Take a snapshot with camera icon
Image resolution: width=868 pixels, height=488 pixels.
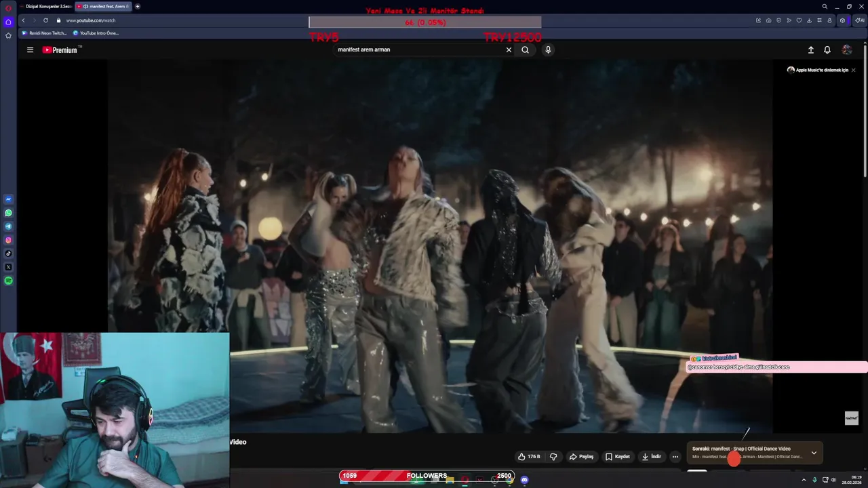pyautogui.click(x=768, y=20)
